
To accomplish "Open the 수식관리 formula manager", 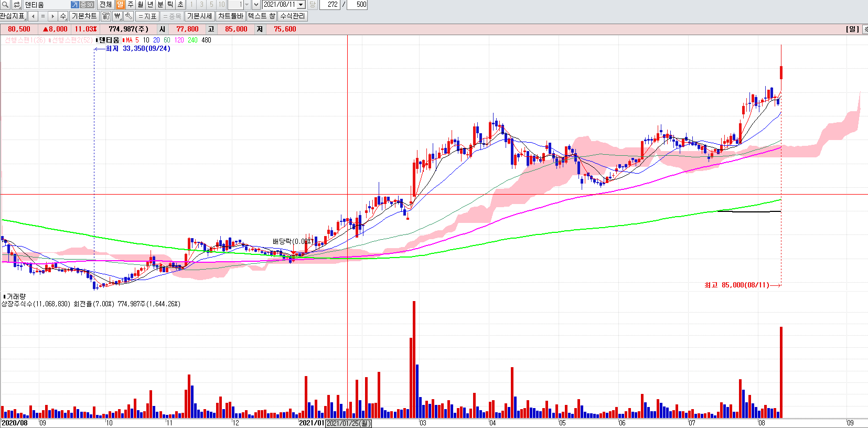I will (x=292, y=16).
